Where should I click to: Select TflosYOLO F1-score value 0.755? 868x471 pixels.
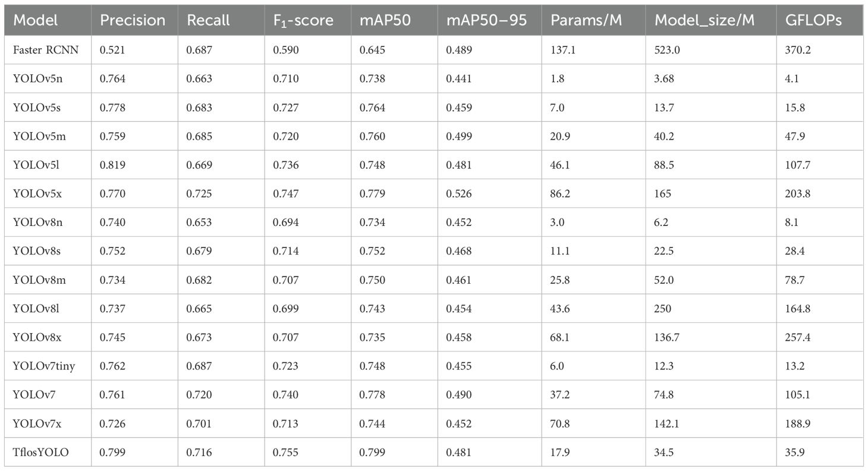click(x=285, y=453)
